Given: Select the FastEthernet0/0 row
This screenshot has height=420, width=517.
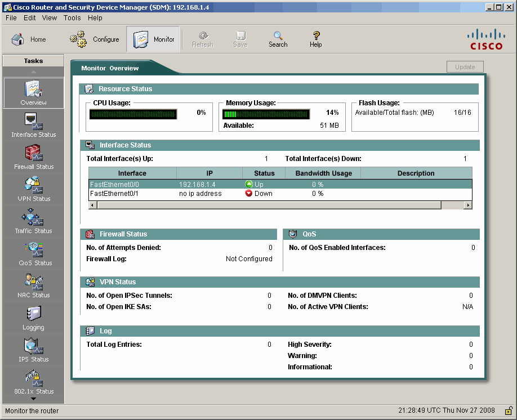Looking at the screenshot, I should [280, 184].
